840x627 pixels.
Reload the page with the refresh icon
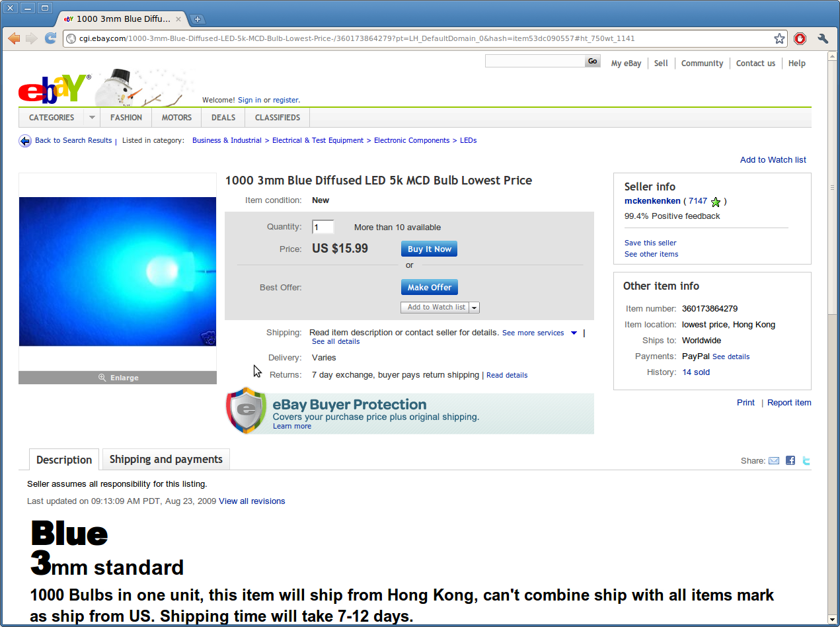50,38
